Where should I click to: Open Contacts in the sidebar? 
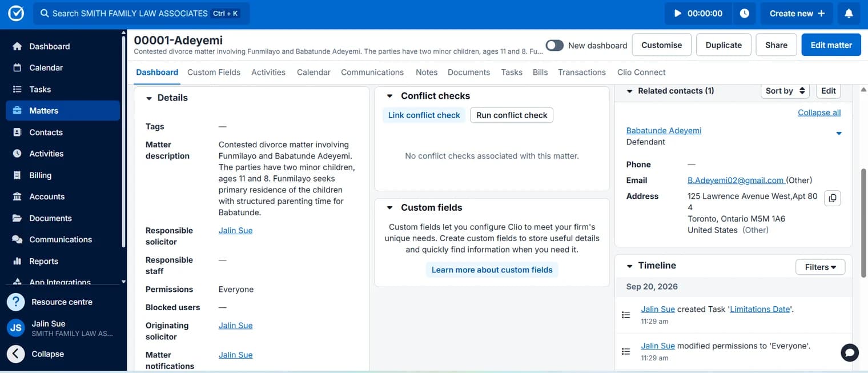(63, 132)
